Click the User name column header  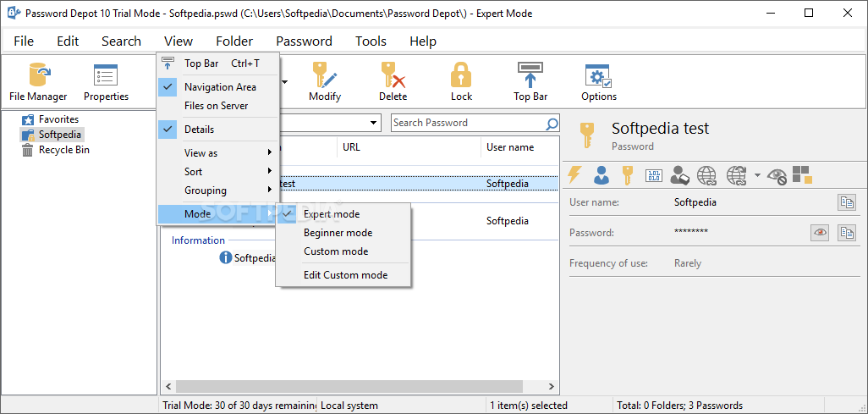click(519, 147)
